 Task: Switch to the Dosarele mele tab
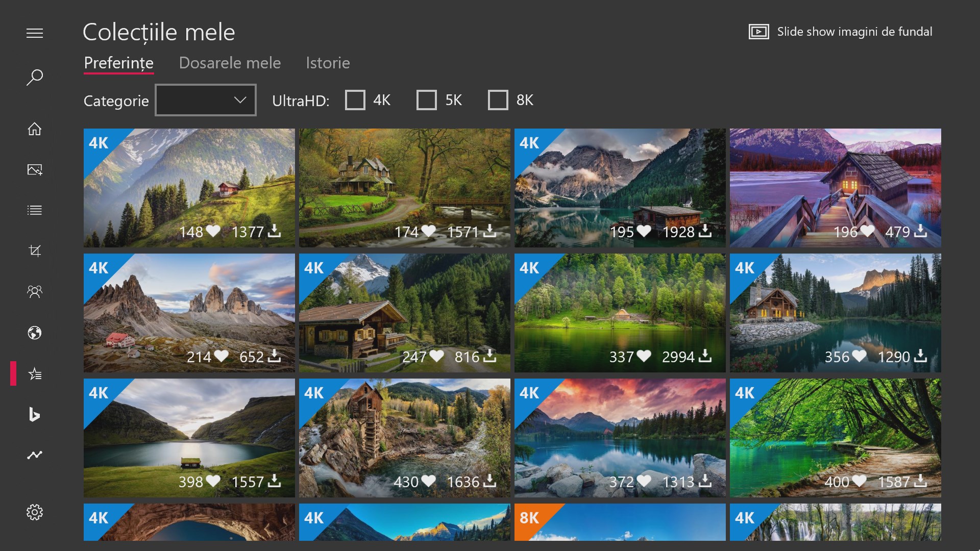click(x=230, y=63)
